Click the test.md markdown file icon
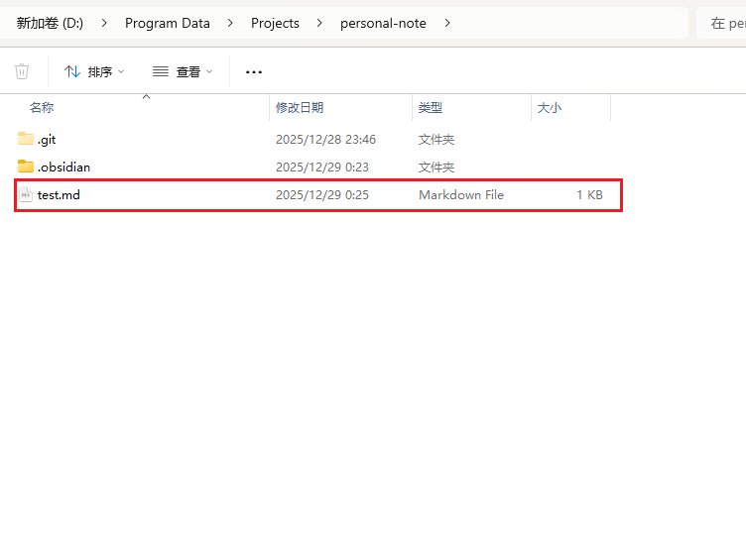This screenshot has width=746, height=560. [26, 195]
